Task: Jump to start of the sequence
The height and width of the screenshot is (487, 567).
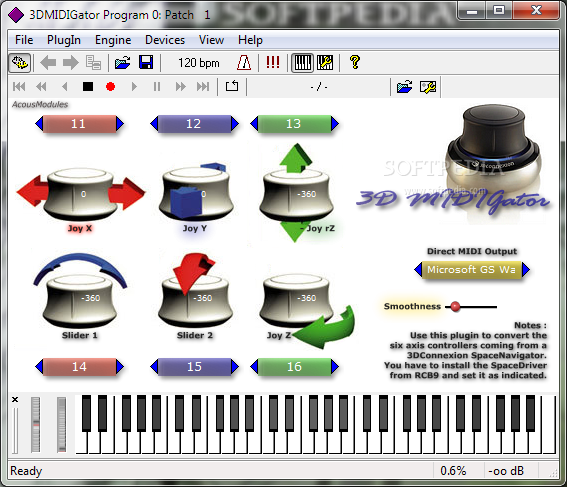Action: point(19,87)
